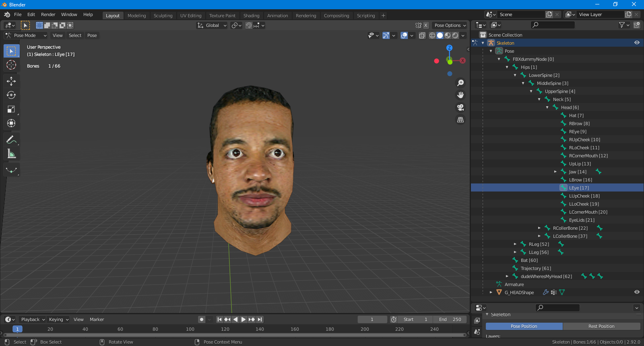Select the 3D Cursor tool

(x=11, y=65)
